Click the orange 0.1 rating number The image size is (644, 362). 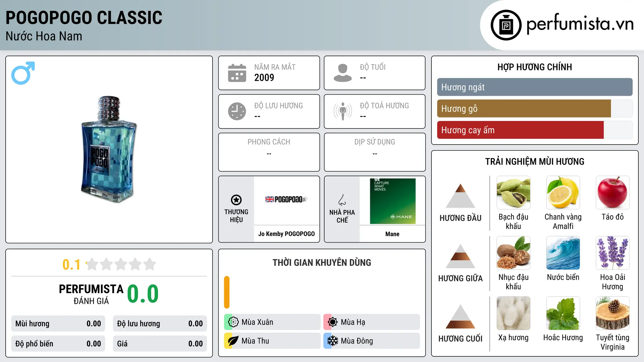[x=71, y=265]
